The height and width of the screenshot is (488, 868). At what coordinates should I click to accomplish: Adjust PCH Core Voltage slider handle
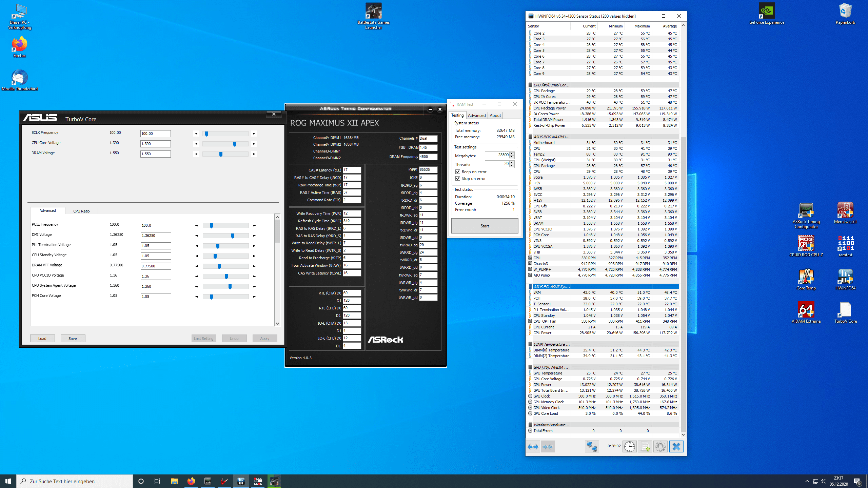[x=211, y=297]
